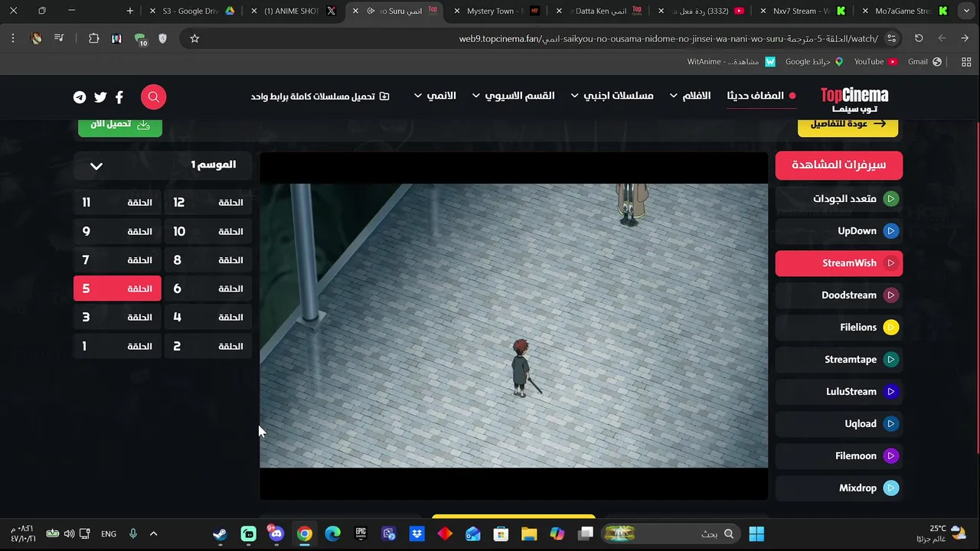Open episode الحلقة 7
The height and width of the screenshot is (551, 980).
(117, 260)
